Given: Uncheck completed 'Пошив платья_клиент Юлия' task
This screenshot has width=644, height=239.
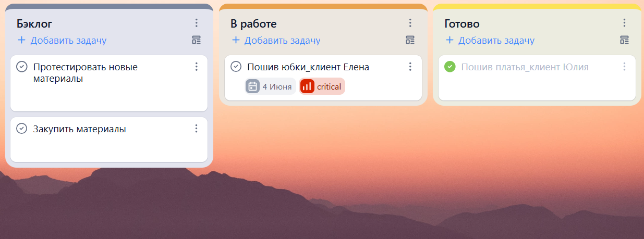Looking at the screenshot, I should [x=449, y=67].
